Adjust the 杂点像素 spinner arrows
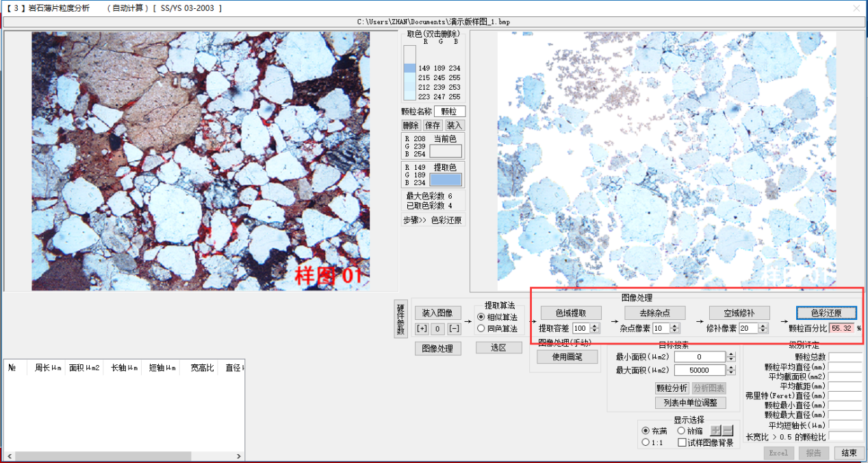Screen dimensions: 868x463 pos(676,329)
